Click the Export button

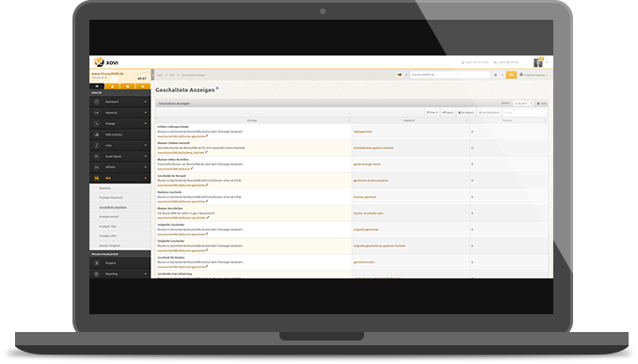tap(448, 112)
